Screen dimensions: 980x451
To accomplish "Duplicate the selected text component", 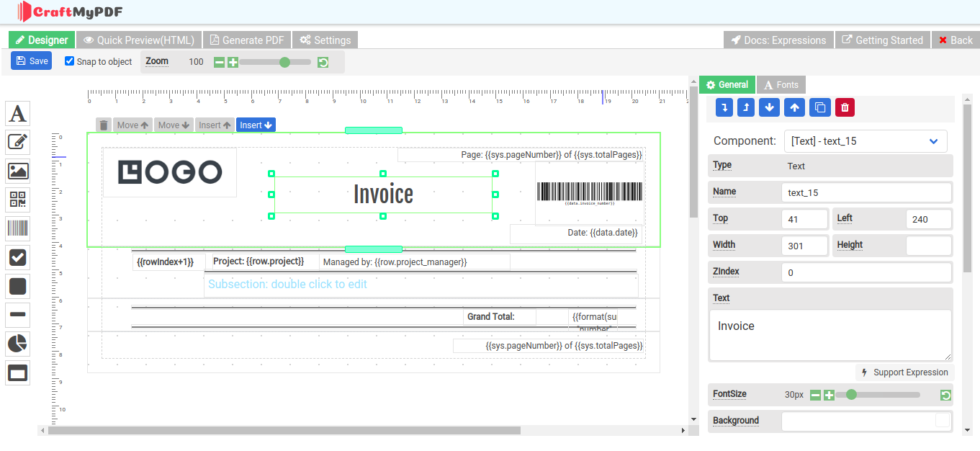I will pos(820,107).
